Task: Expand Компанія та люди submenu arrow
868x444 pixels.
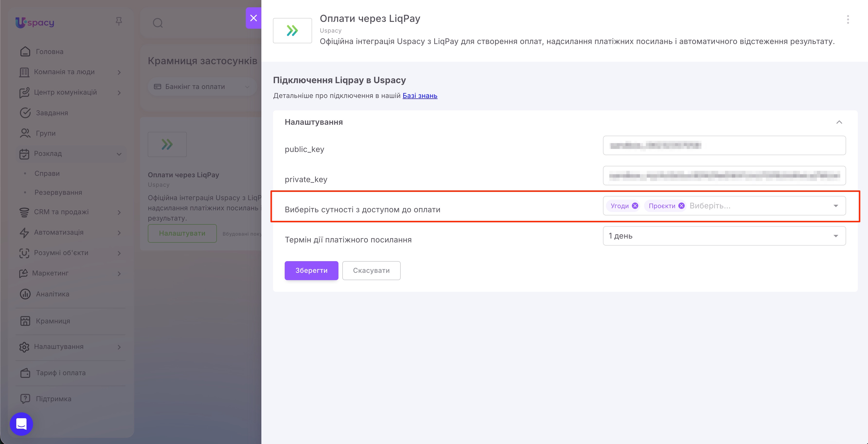Action: [119, 72]
